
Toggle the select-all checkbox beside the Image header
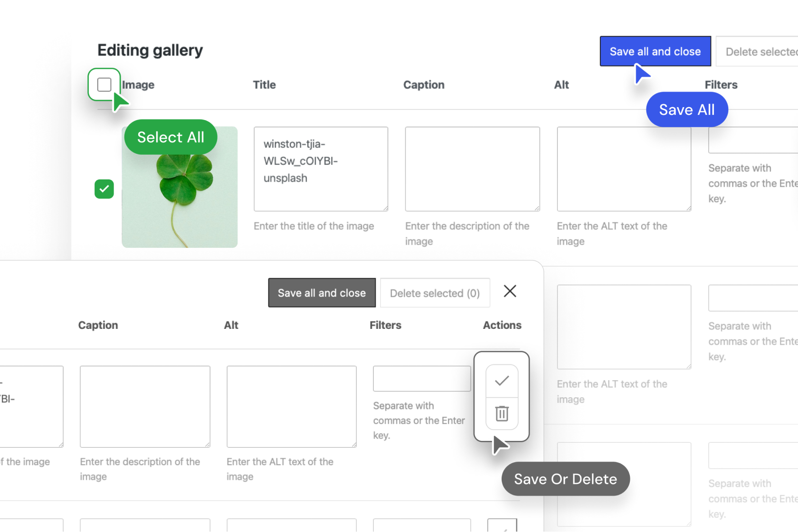click(x=104, y=85)
